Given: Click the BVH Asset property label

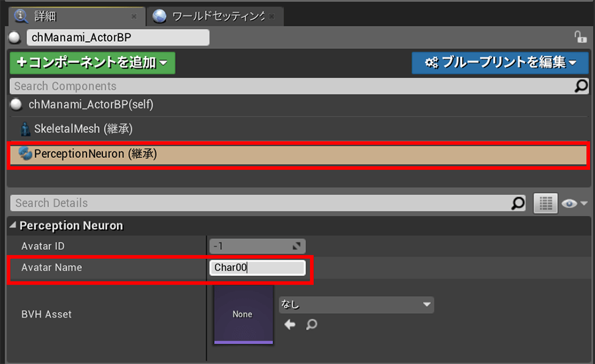Looking at the screenshot, I should (x=46, y=314).
